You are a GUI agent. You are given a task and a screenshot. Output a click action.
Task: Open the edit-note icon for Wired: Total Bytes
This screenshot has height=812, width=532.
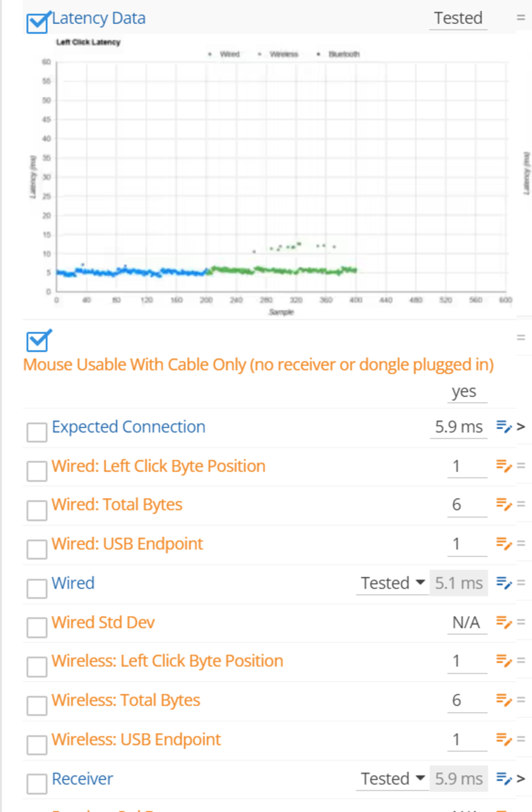coord(504,504)
